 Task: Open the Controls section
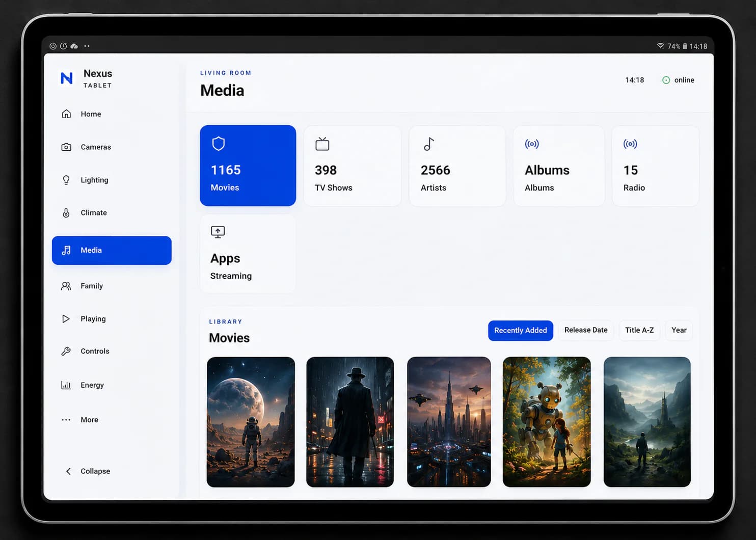click(x=112, y=351)
